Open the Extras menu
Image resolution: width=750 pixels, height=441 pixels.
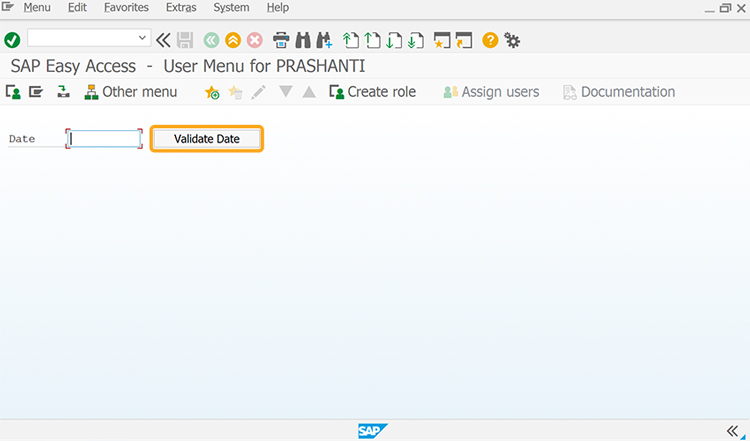point(181,8)
